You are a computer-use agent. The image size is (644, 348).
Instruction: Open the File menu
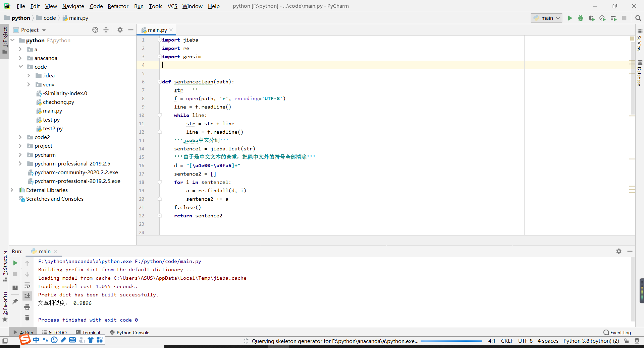21,6
